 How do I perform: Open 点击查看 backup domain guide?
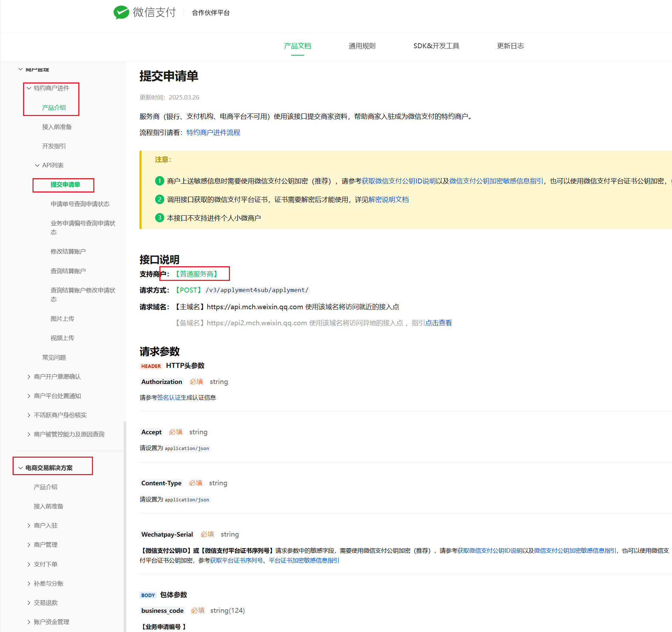(438, 323)
